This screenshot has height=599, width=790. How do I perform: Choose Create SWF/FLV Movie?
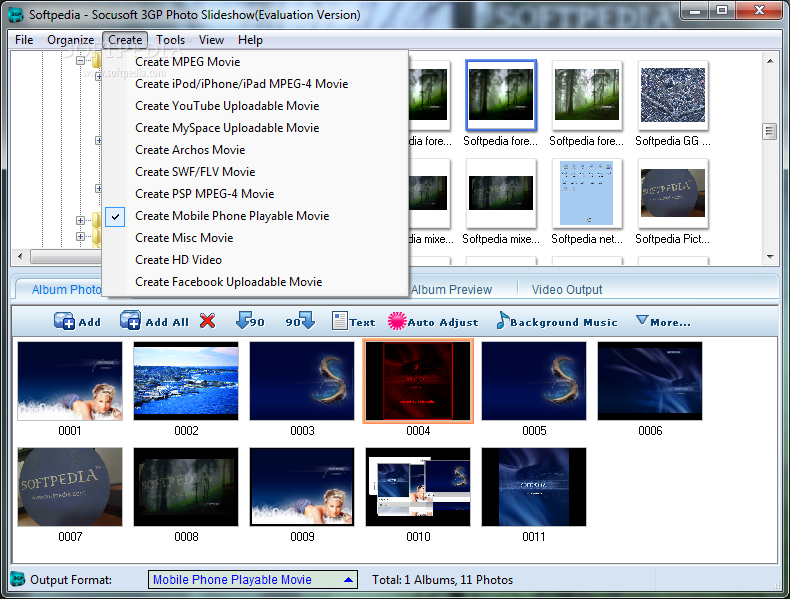pyautogui.click(x=255, y=172)
